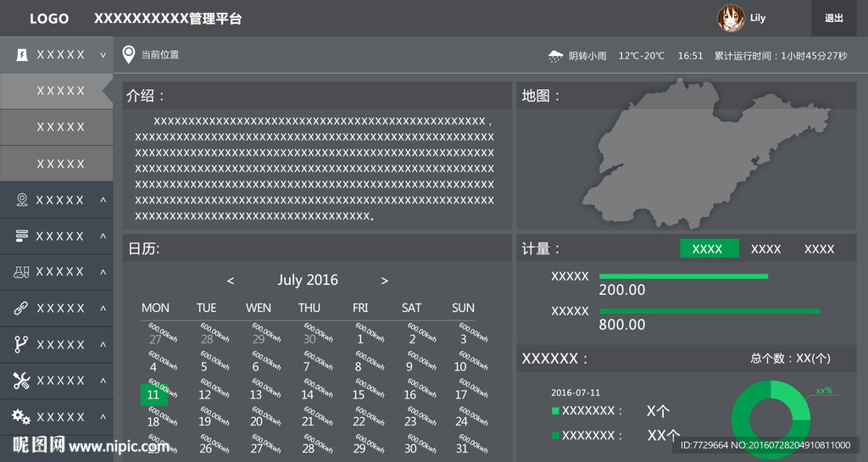Click the rainy weather cloud icon

[555, 56]
